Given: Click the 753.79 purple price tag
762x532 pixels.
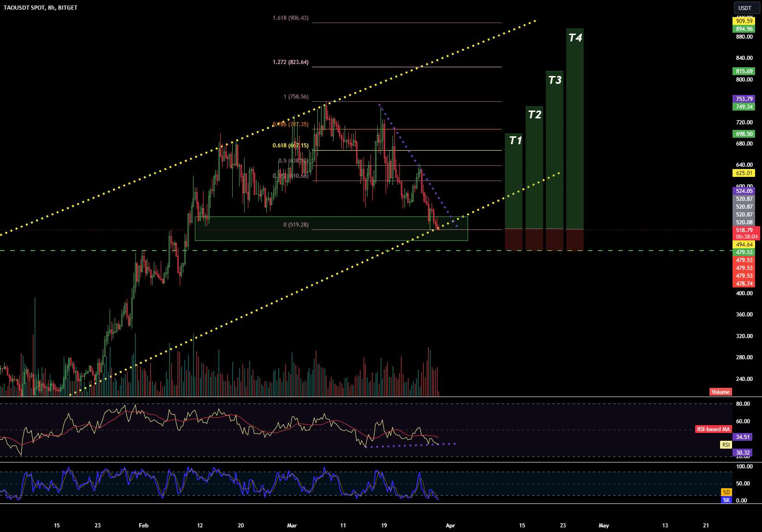Looking at the screenshot, I should [x=744, y=99].
